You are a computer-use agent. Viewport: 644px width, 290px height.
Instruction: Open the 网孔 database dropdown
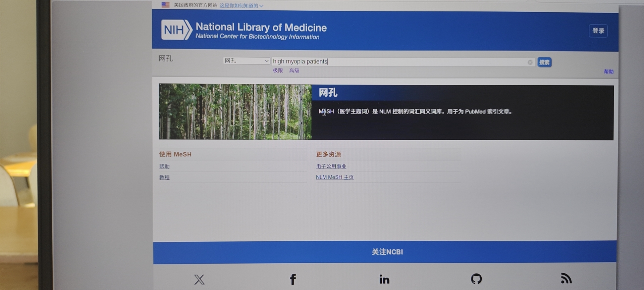(x=247, y=61)
